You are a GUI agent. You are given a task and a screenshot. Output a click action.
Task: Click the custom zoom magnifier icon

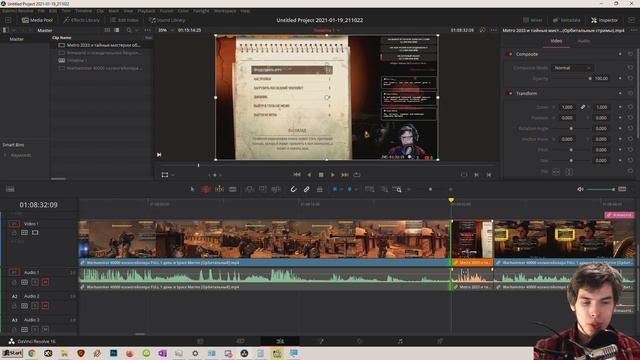pos(397,189)
